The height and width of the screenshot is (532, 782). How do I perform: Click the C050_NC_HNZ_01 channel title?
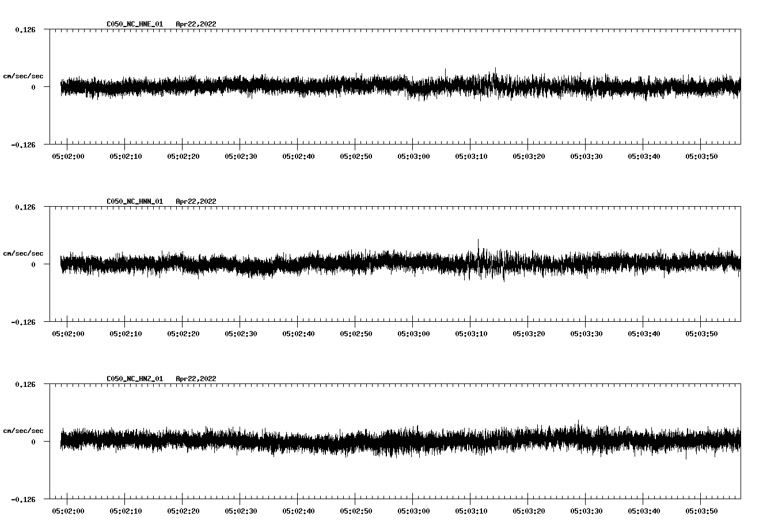pyautogui.click(x=135, y=379)
